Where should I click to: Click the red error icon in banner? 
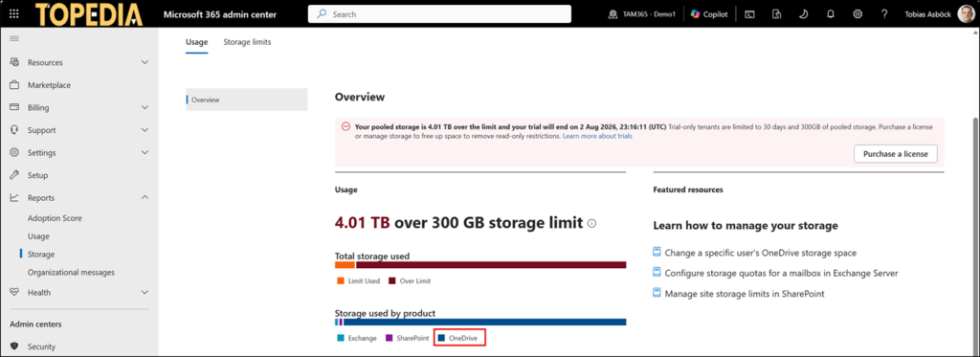[345, 126]
